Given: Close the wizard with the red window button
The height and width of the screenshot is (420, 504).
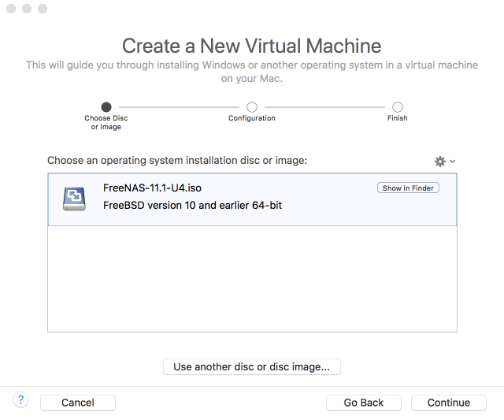Looking at the screenshot, I should (11, 9).
